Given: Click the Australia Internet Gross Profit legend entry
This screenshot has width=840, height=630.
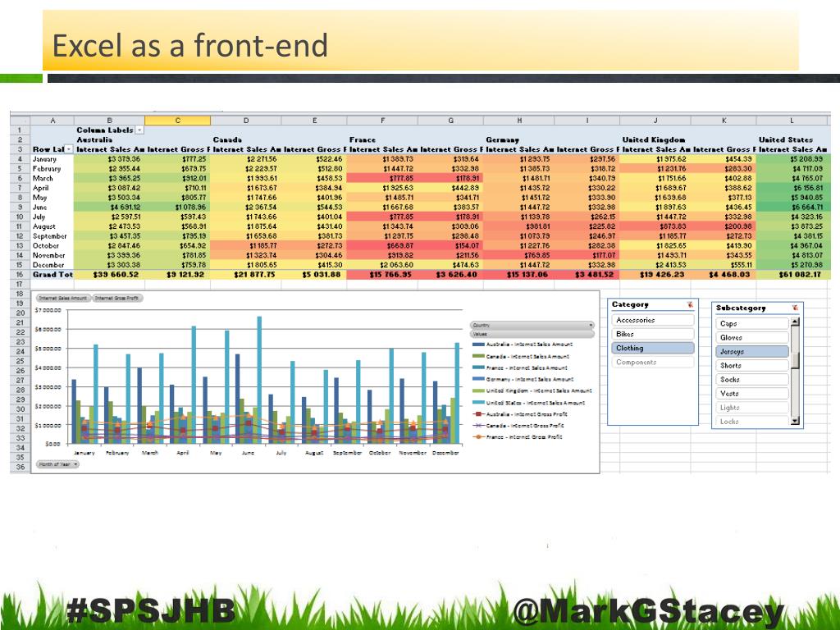Looking at the screenshot, I should [x=519, y=414].
